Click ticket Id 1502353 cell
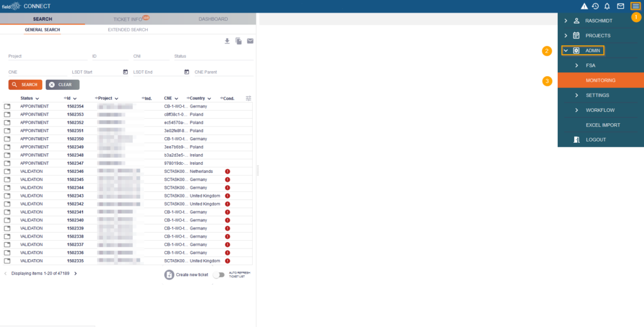Viewport: 644px width, 327px height. tap(75, 114)
